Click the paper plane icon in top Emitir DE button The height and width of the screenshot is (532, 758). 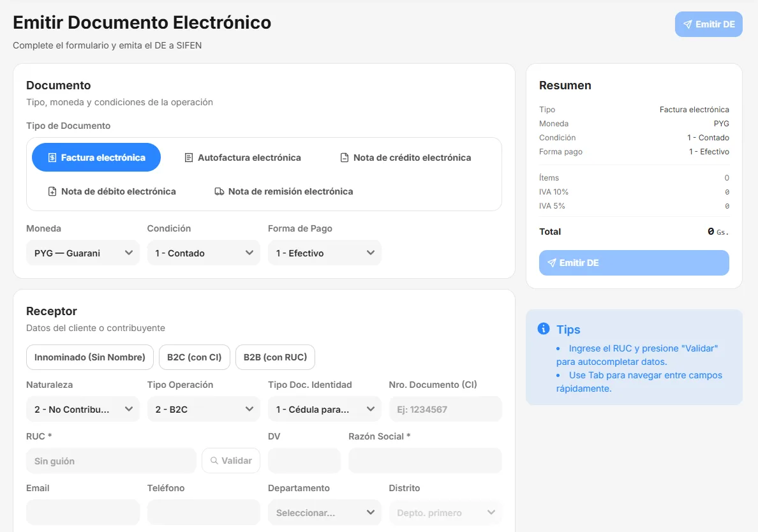tap(687, 24)
